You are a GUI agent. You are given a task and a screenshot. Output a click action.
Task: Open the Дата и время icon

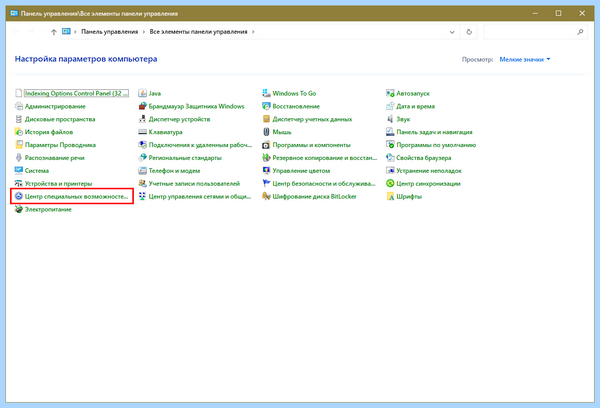[x=390, y=106]
